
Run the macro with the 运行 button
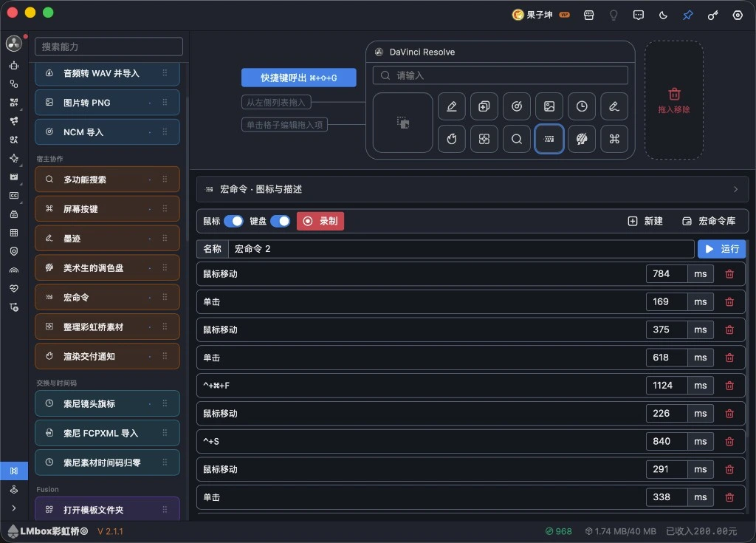coord(721,249)
